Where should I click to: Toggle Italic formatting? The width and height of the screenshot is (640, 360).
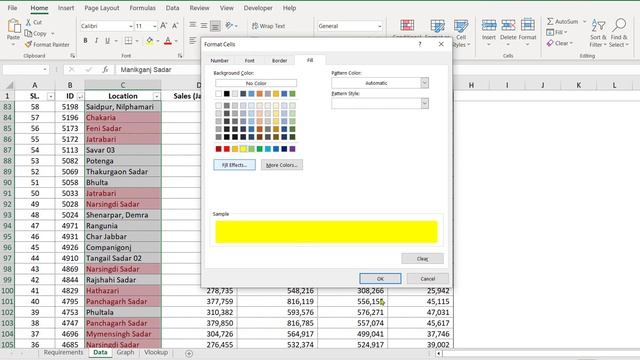96,40
